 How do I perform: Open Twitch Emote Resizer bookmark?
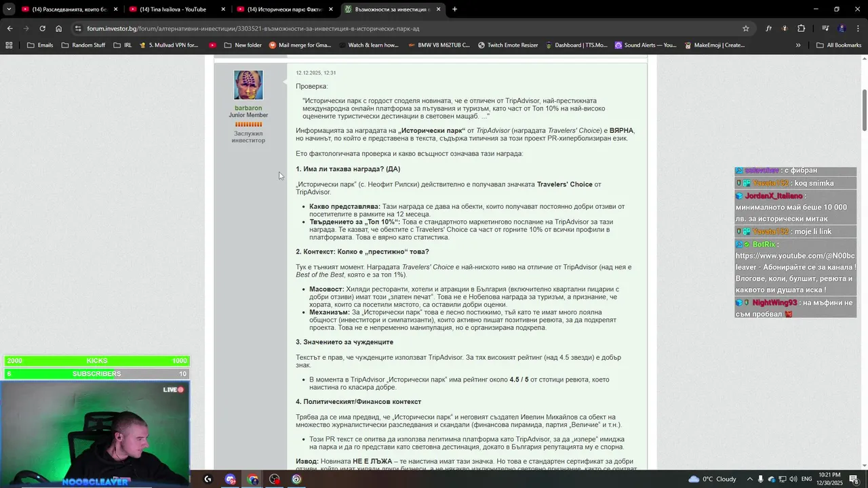click(507, 45)
